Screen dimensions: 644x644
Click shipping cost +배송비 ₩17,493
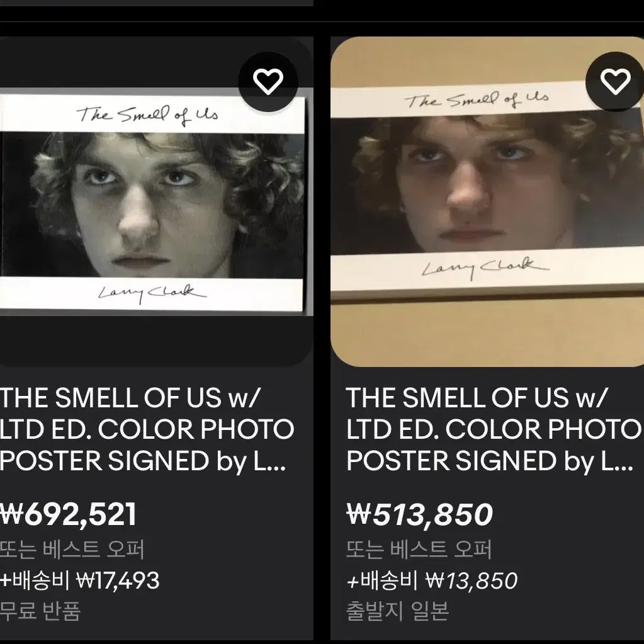pyautogui.click(x=80, y=581)
